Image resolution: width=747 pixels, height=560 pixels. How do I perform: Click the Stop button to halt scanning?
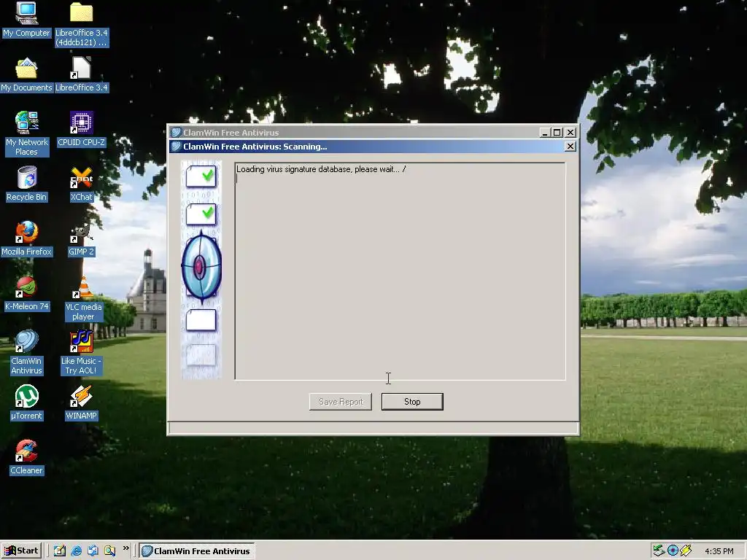pos(412,402)
